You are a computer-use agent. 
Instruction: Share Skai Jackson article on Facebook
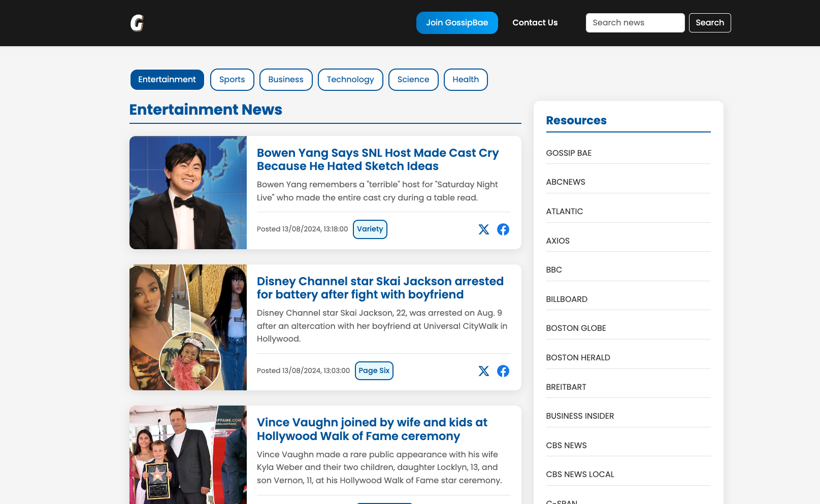tap(503, 371)
